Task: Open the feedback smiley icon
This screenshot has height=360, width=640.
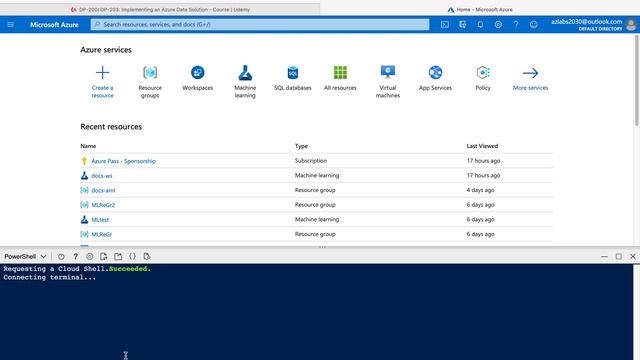Action: tap(533, 24)
